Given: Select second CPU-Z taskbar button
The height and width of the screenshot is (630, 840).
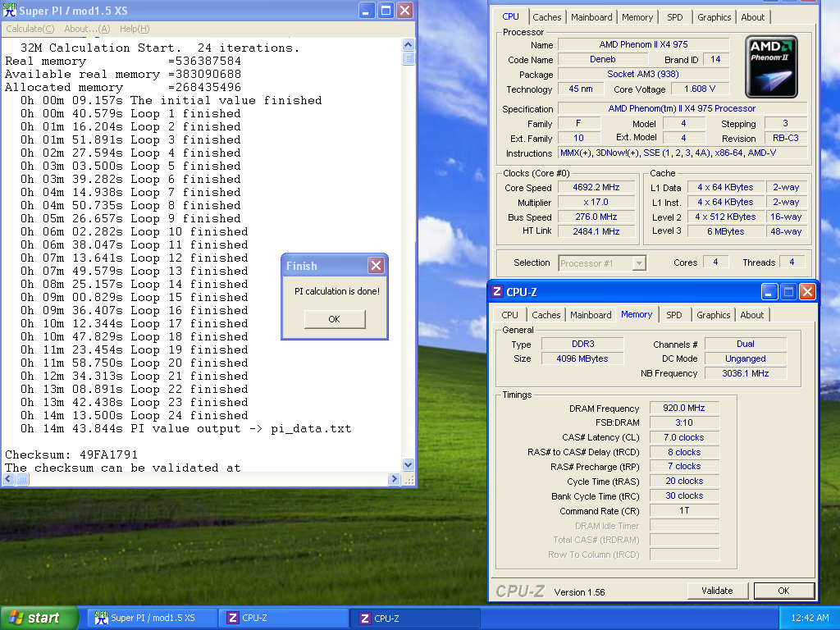Looking at the screenshot, I should [x=416, y=618].
